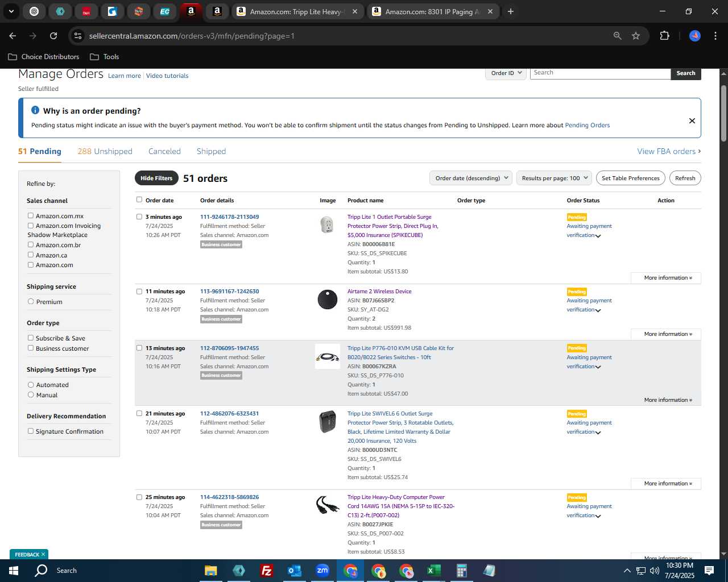Reload the Seller Central page
Screen dimensions: 728x582
pyautogui.click(x=53, y=36)
